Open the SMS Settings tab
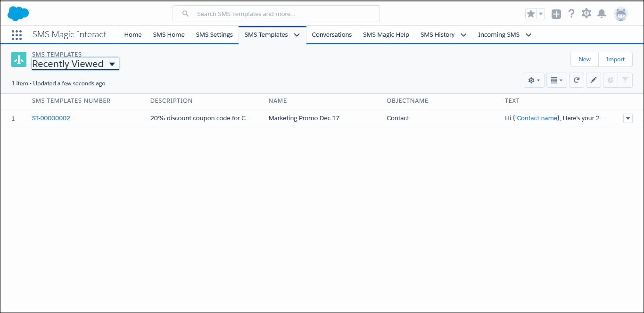 pyautogui.click(x=215, y=35)
